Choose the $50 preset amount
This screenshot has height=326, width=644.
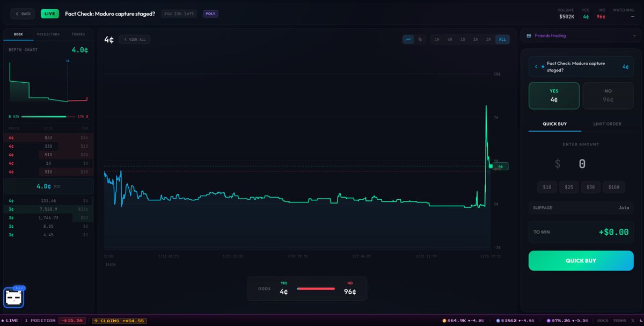[x=590, y=187]
